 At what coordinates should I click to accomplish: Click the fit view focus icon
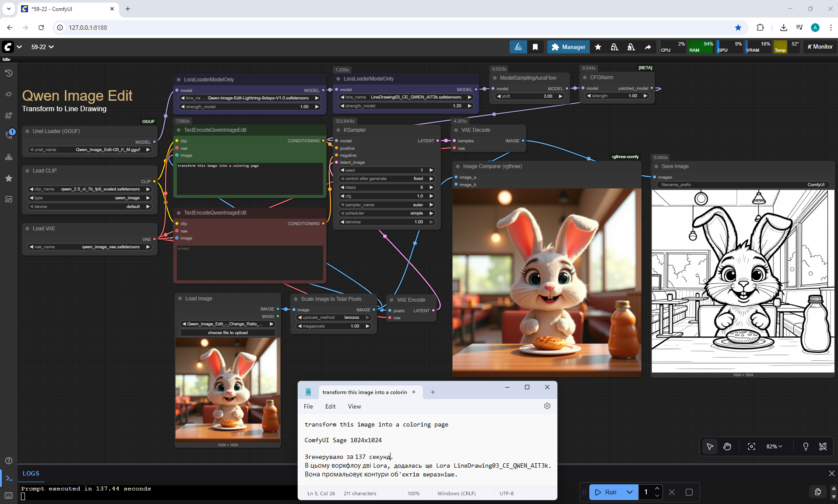751,446
